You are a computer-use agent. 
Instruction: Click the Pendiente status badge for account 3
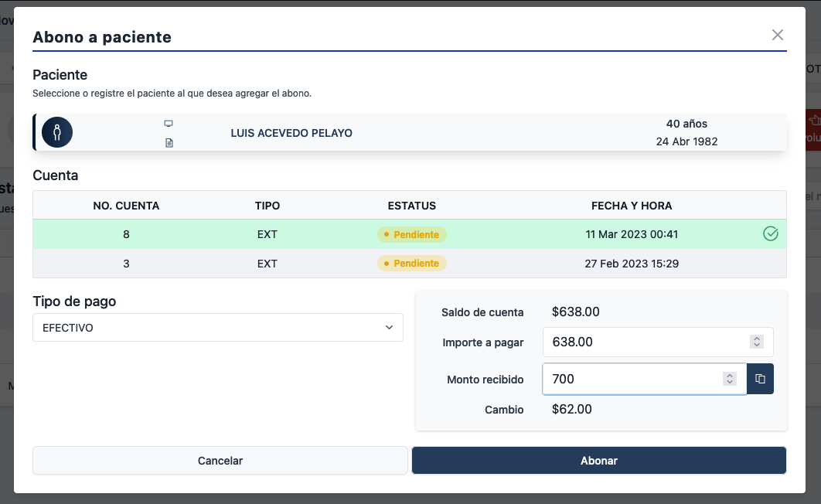click(412, 264)
